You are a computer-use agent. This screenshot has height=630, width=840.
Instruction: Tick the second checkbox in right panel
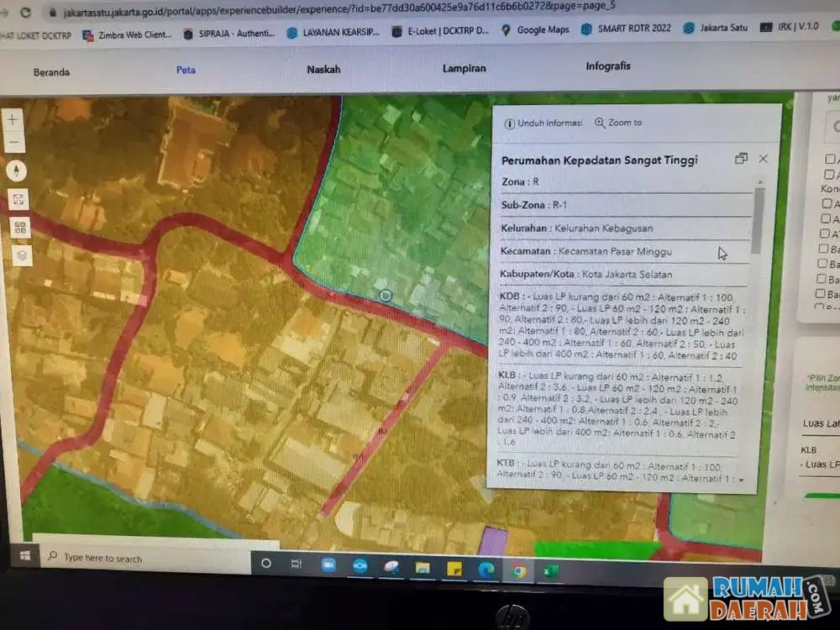[x=830, y=175]
